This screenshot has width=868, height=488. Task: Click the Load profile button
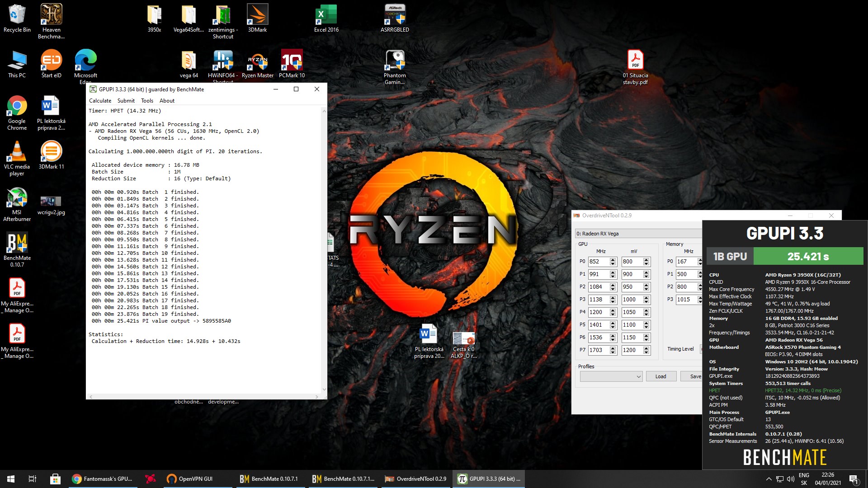[x=660, y=376]
